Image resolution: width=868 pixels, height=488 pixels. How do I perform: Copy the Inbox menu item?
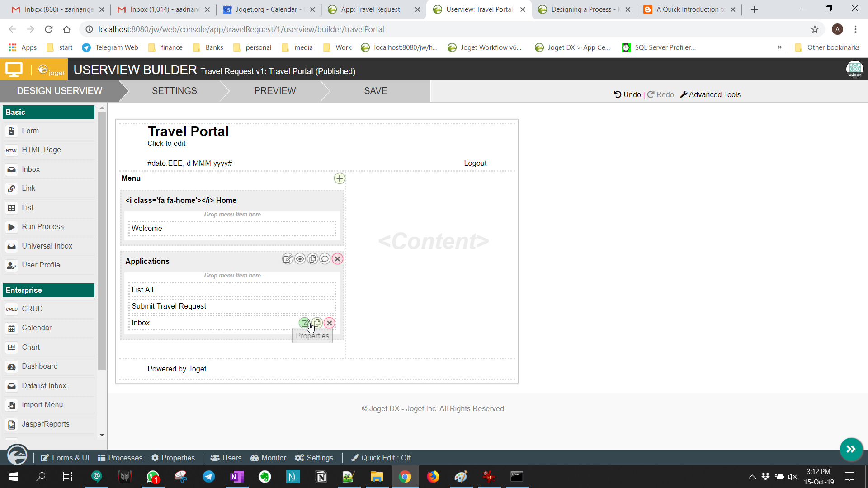317,323
